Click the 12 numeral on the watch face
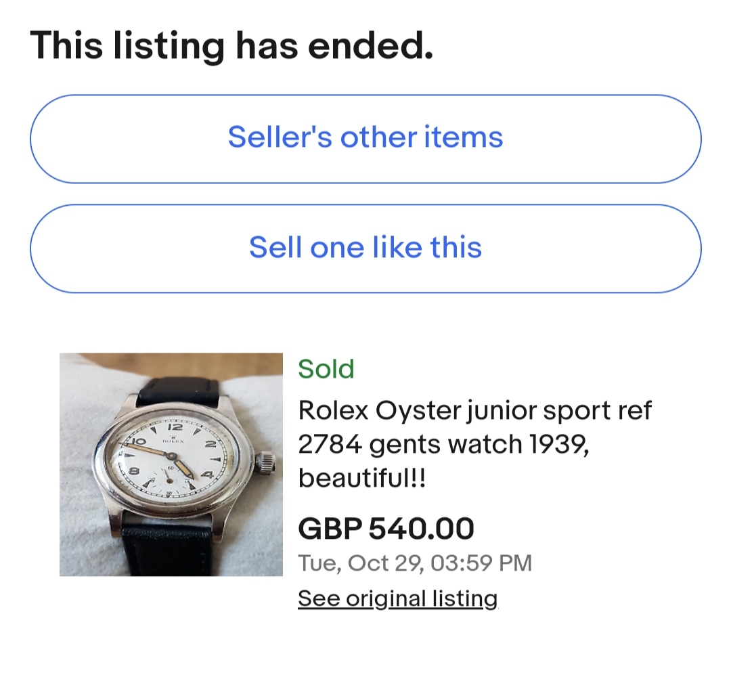This screenshot has width=731, height=700. 174,428
